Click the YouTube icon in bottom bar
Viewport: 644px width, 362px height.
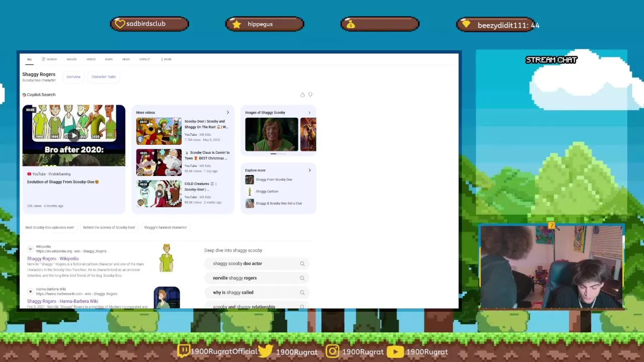[x=395, y=351]
